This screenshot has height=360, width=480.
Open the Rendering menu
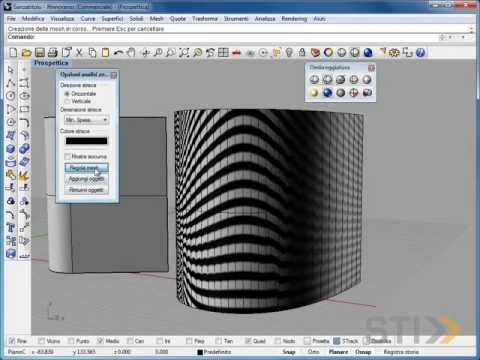tap(294, 19)
